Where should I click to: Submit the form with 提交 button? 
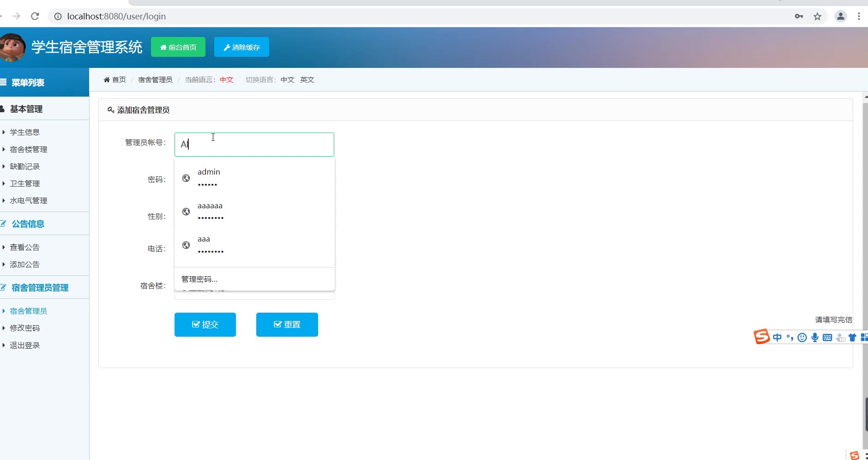[205, 325]
